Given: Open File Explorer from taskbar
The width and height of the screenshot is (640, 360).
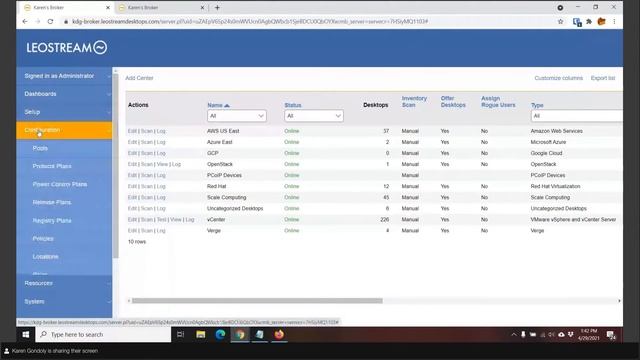Looking at the screenshot, I should pos(200,335).
